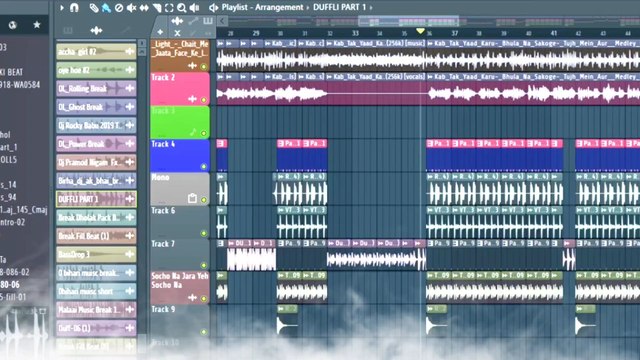Select Dj Rocky Babu 2019 clip in picker

pos(96,125)
